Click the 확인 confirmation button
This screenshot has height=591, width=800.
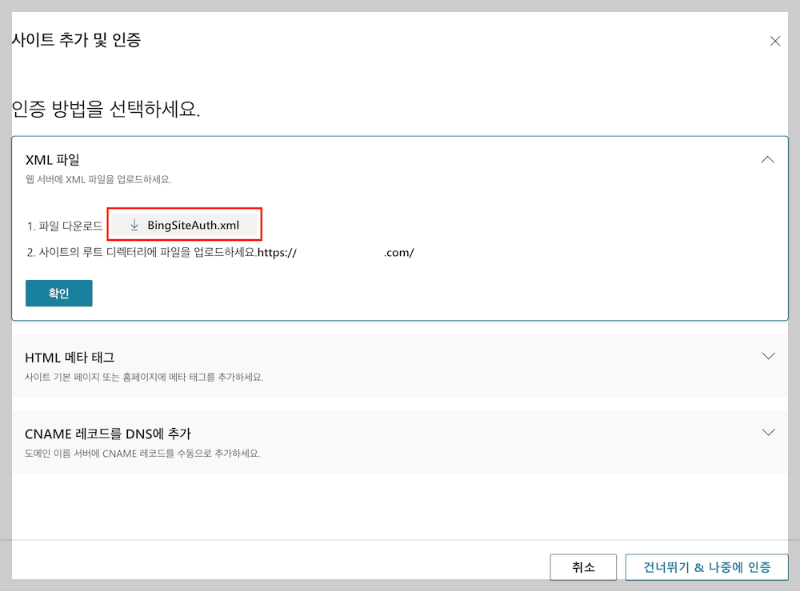[x=57, y=293]
